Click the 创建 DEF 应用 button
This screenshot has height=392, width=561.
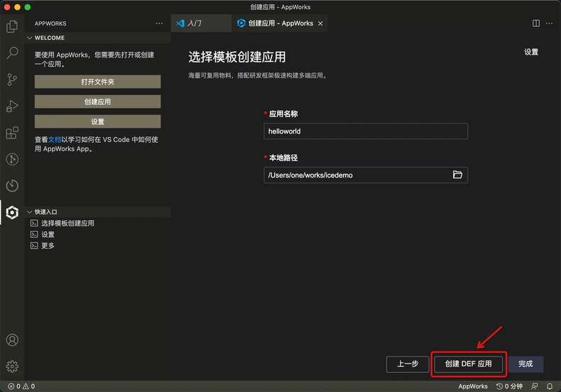(x=469, y=364)
